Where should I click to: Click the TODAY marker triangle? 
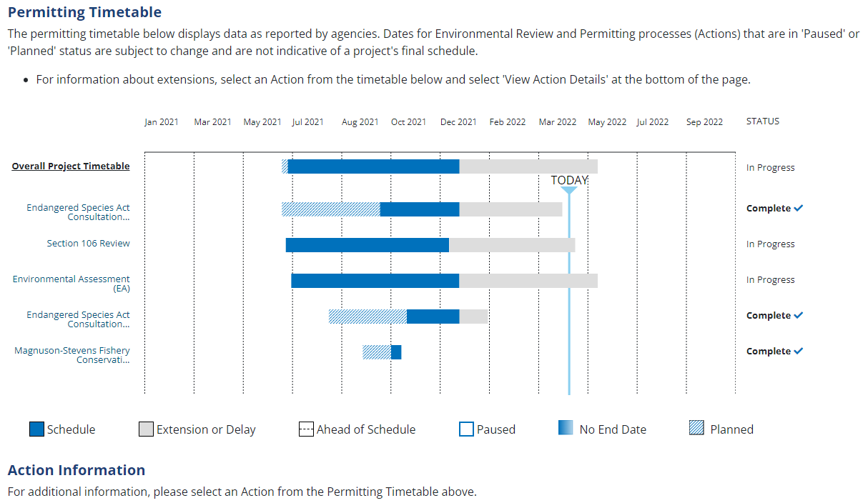click(x=569, y=190)
